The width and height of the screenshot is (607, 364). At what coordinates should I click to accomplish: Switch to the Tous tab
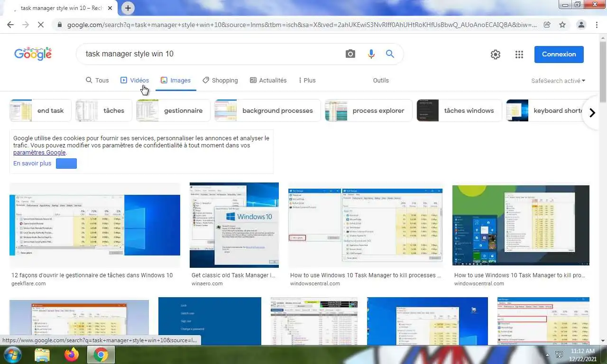(97, 81)
